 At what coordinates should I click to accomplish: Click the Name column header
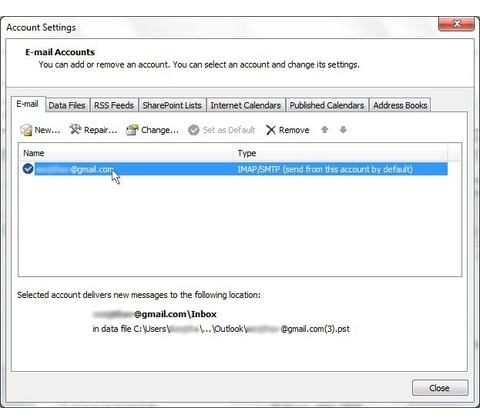[x=126, y=153]
